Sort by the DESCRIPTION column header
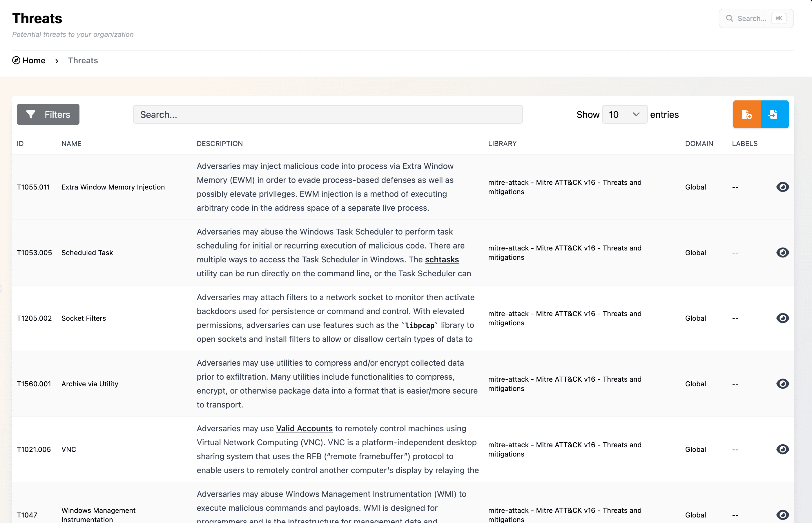The width and height of the screenshot is (812, 523). [x=220, y=144]
